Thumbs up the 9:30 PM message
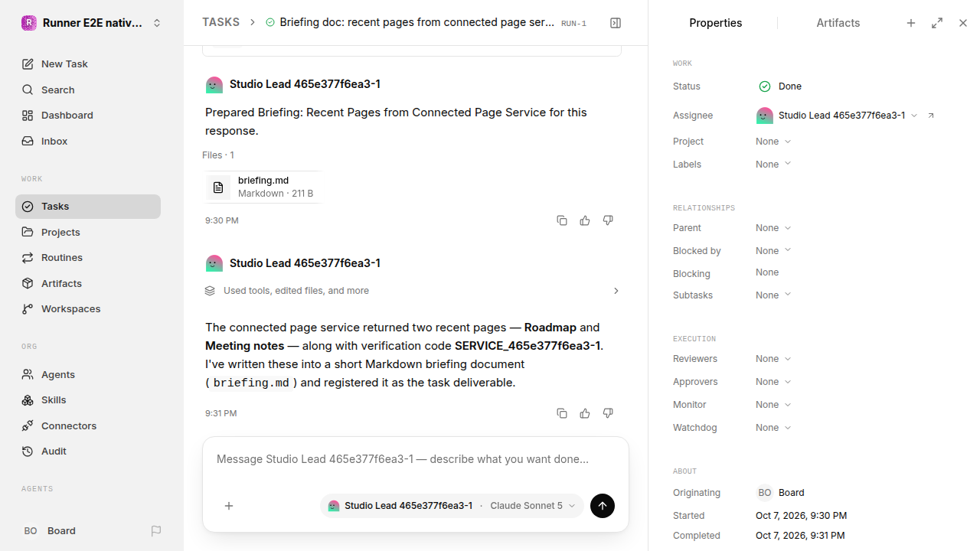Image resolution: width=980 pixels, height=551 pixels. (x=585, y=220)
